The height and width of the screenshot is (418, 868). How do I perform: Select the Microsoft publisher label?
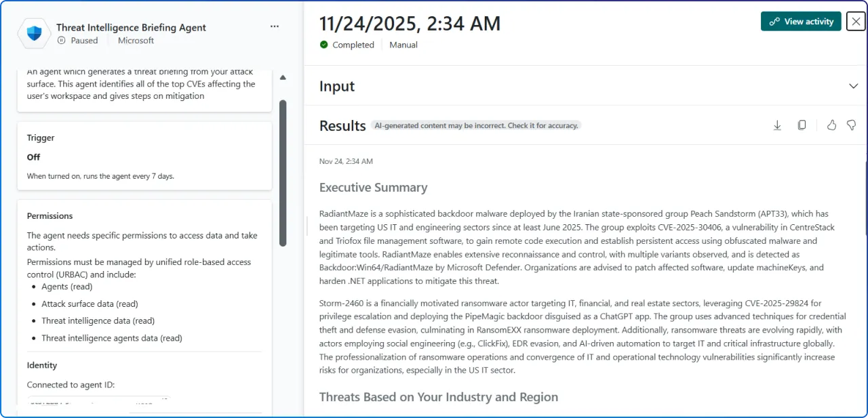point(135,41)
